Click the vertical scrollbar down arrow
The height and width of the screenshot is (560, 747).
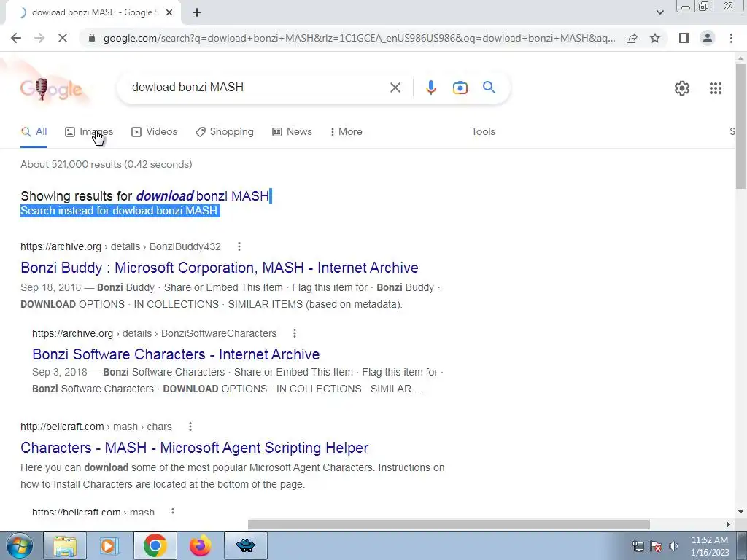[x=740, y=512]
